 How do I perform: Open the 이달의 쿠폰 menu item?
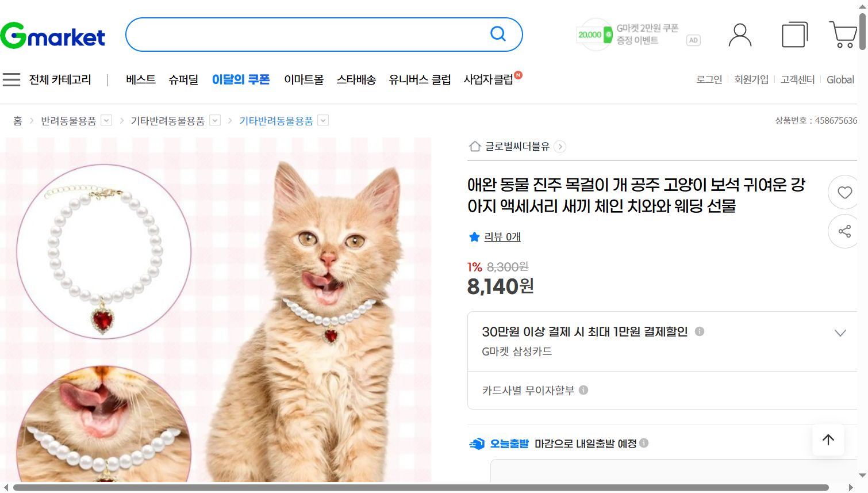241,79
